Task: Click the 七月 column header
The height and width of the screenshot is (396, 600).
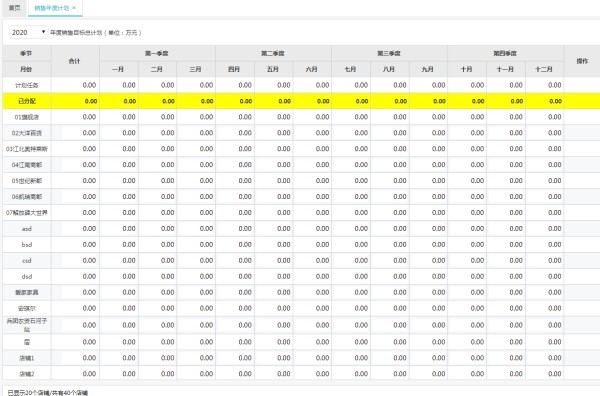Action: point(350,69)
